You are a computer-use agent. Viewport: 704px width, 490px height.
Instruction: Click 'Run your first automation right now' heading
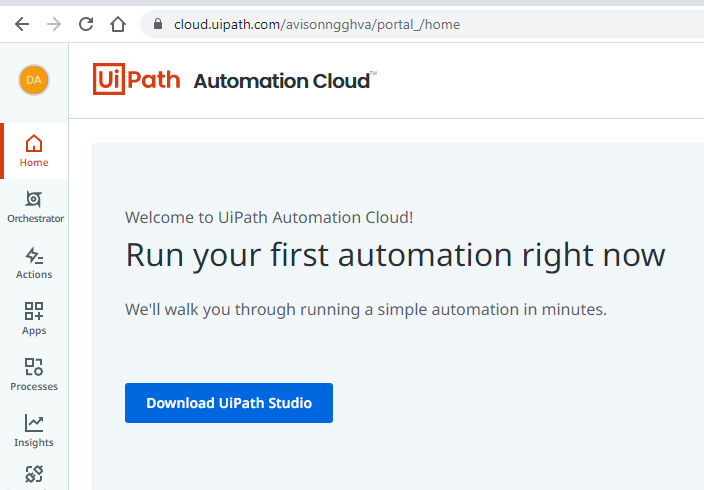pos(395,256)
